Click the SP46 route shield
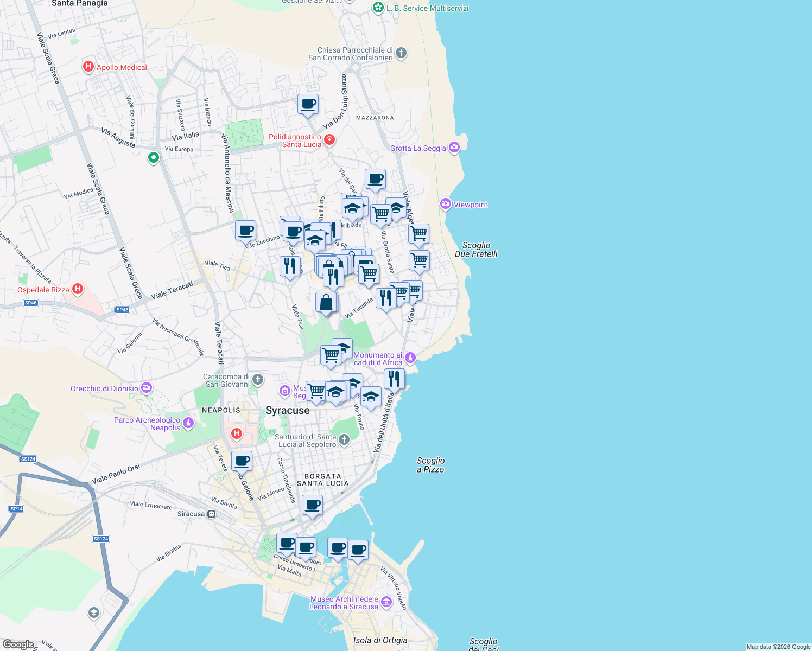Image resolution: width=812 pixels, height=651 pixels. (30, 302)
